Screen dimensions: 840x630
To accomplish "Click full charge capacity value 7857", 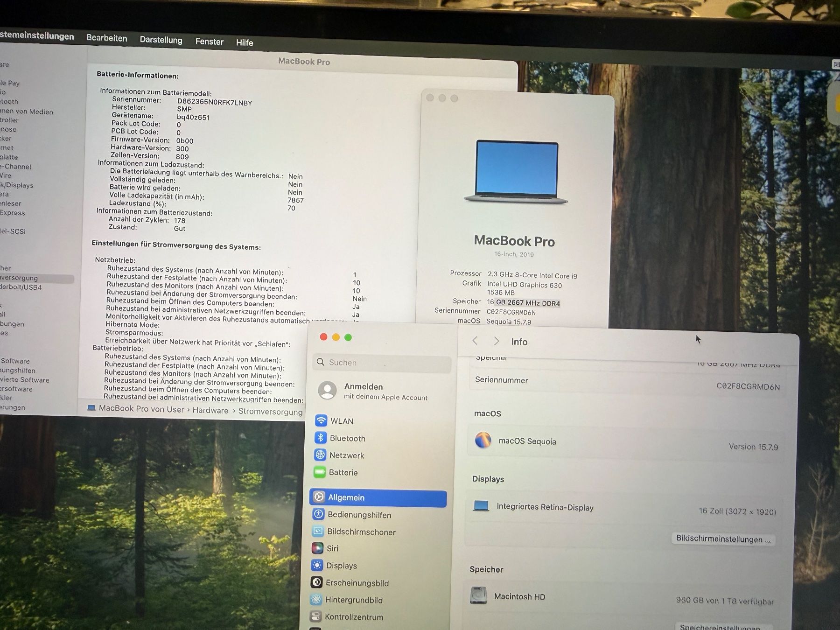I will (x=296, y=200).
